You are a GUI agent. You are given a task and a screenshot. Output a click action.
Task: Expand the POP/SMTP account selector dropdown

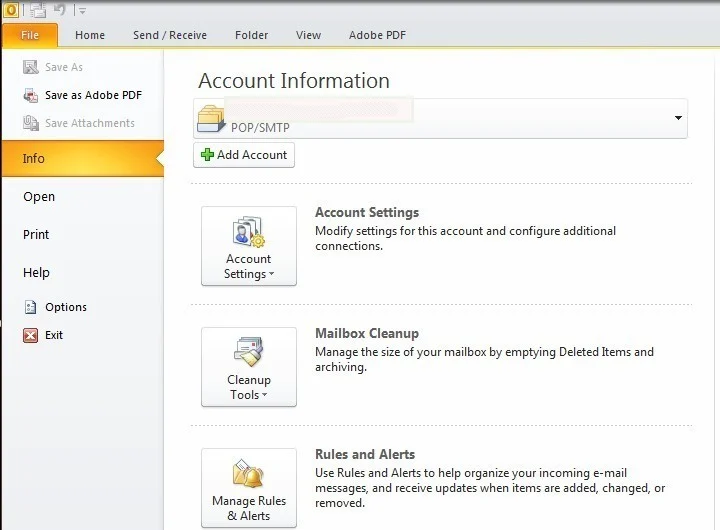coord(678,118)
